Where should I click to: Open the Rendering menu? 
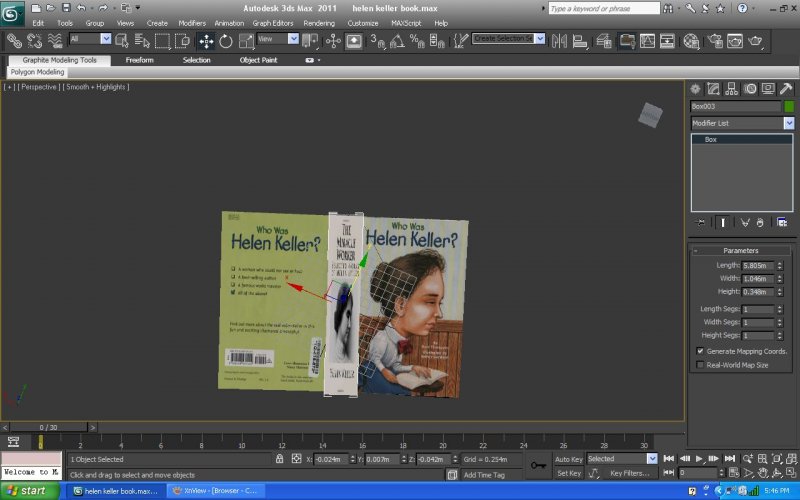(319, 23)
